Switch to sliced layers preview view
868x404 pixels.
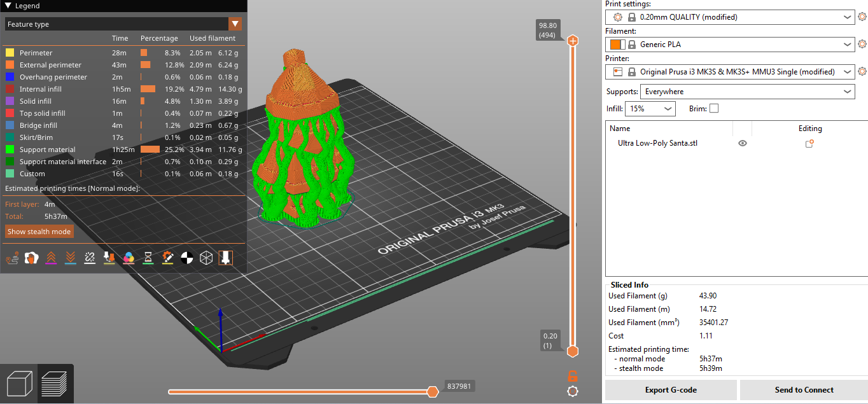pos(55,384)
